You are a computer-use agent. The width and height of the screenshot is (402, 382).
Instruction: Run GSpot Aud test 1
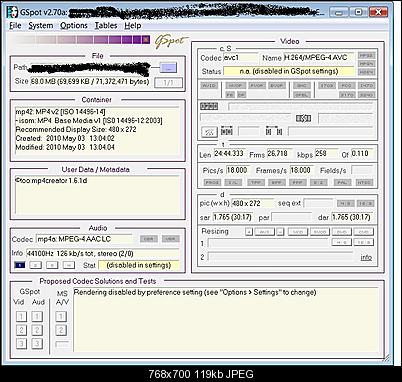coord(37,316)
